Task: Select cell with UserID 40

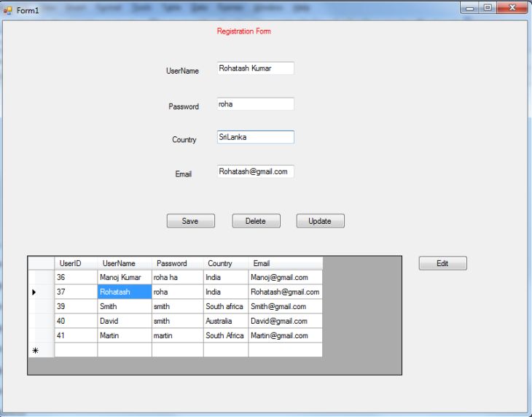Action: pyautogui.click(x=76, y=321)
